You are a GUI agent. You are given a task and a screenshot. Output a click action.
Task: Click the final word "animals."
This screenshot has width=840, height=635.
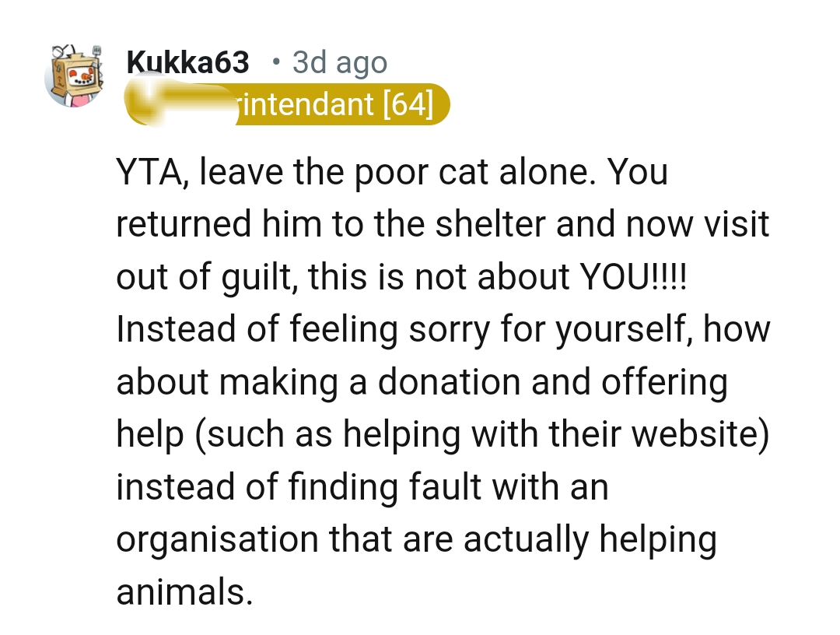coord(184,593)
